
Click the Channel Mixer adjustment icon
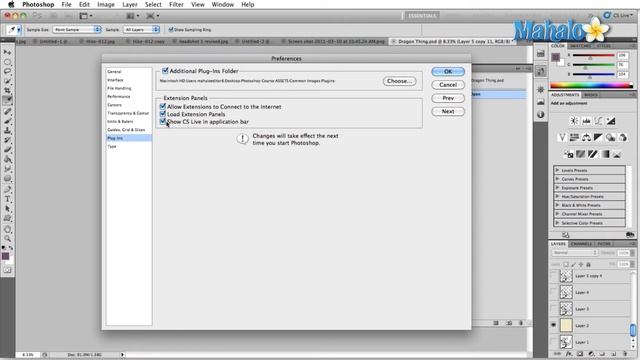point(623,138)
